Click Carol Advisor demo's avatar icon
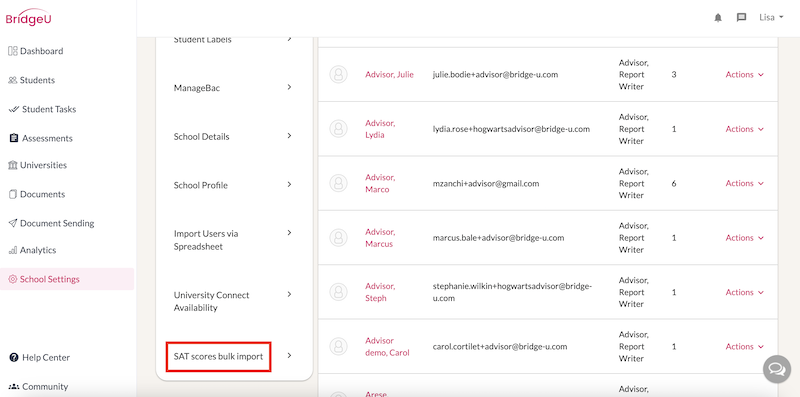Screen dimensions: 800x397 338,346
